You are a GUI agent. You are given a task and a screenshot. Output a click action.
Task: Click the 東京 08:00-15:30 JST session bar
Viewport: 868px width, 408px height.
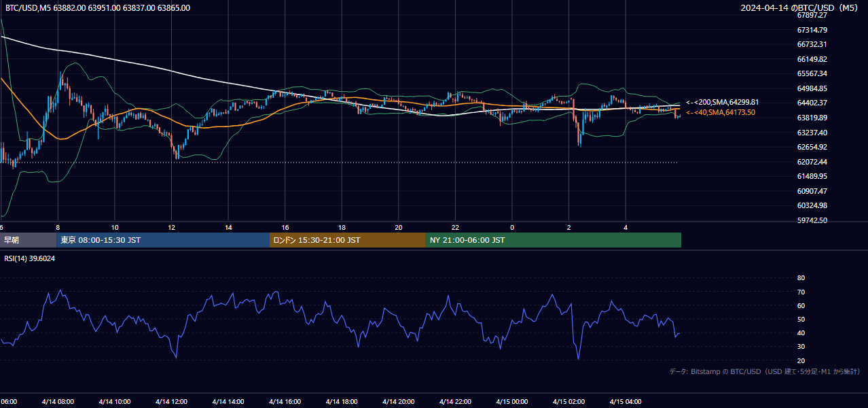pos(163,240)
